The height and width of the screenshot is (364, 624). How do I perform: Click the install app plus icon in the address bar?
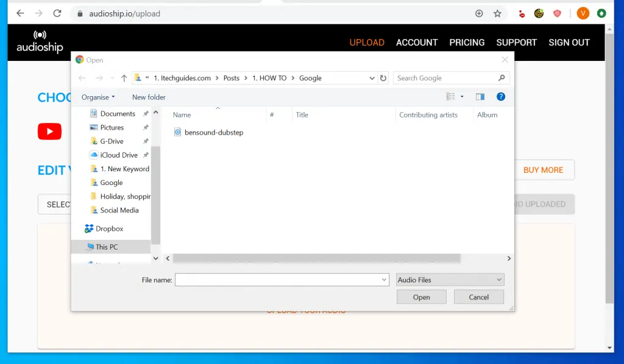coord(479,13)
